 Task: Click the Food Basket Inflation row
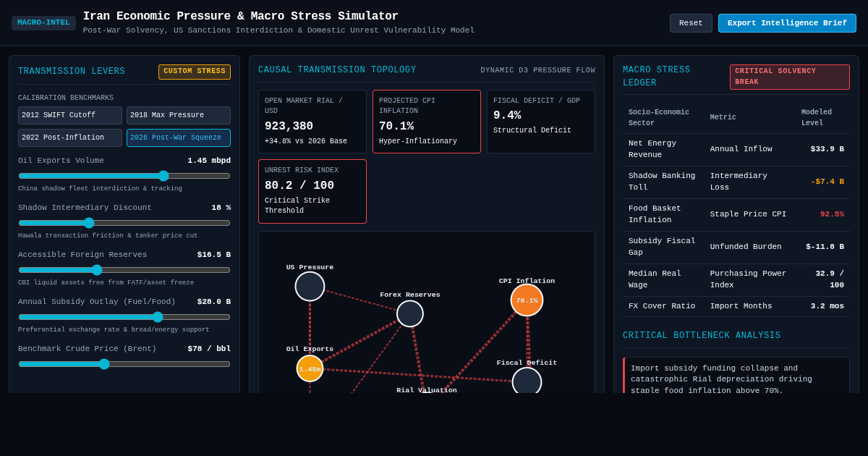coord(736,215)
